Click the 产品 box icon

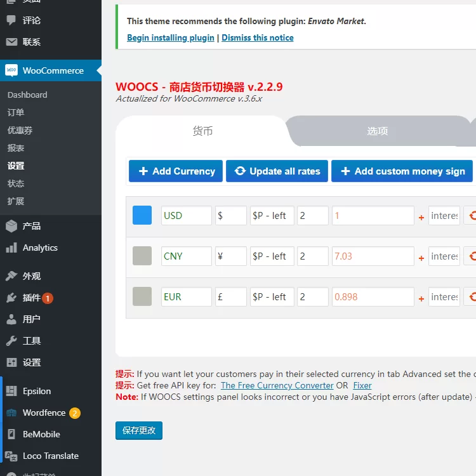pos(11,226)
